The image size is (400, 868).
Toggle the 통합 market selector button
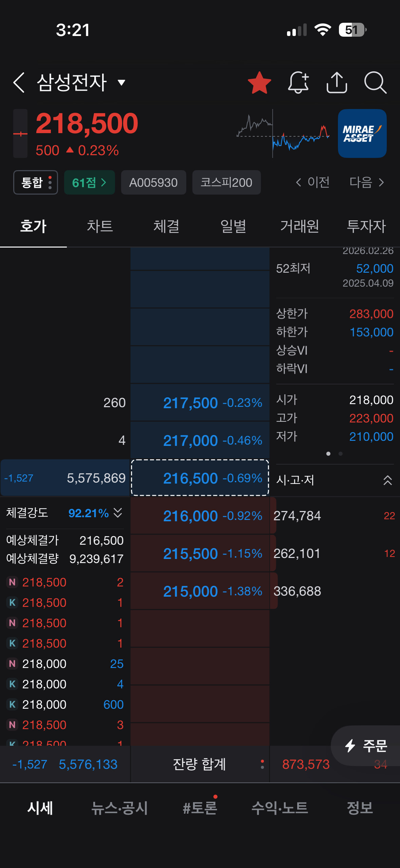[36, 182]
